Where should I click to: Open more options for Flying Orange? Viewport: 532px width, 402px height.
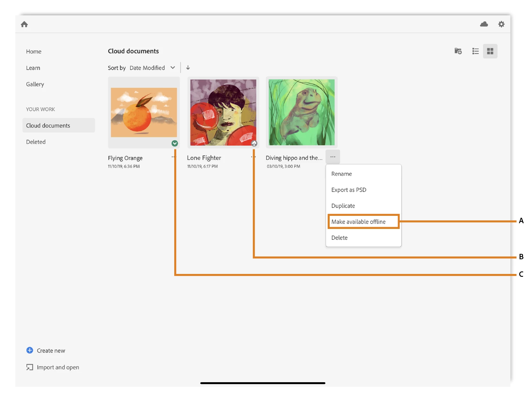pos(173,157)
